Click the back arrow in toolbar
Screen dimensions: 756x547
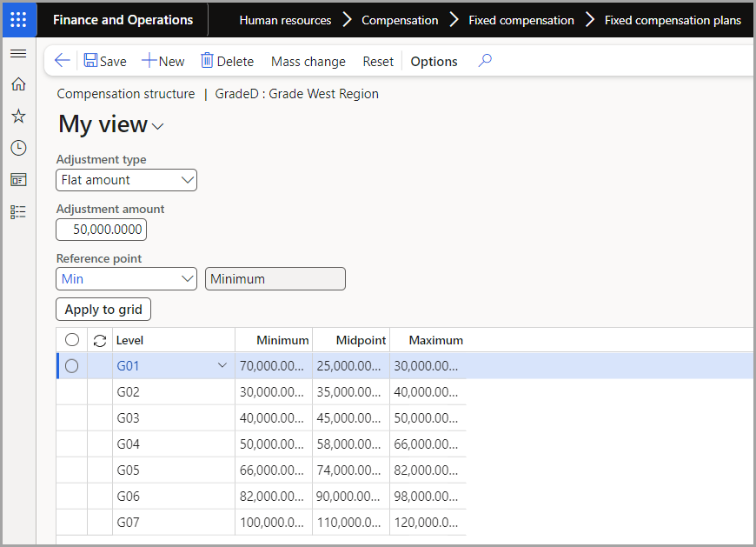coord(63,61)
